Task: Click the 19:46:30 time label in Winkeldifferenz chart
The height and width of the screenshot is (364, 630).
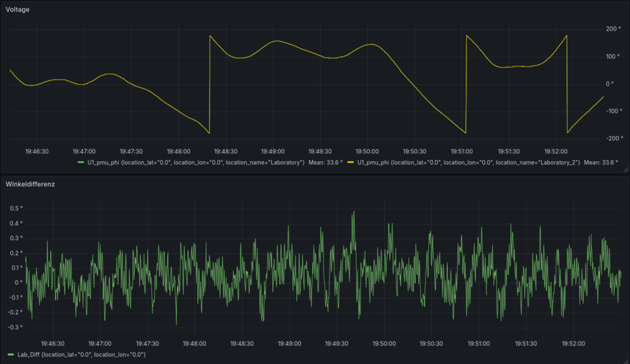Action: (x=53, y=344)
